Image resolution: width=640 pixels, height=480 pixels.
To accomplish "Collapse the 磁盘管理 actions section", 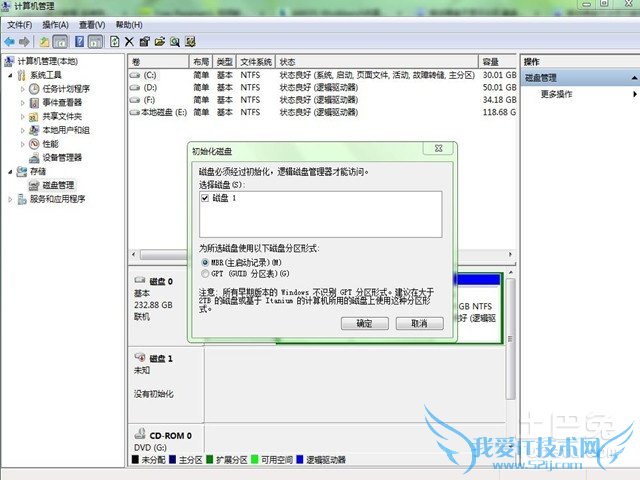I will (634, 78).
